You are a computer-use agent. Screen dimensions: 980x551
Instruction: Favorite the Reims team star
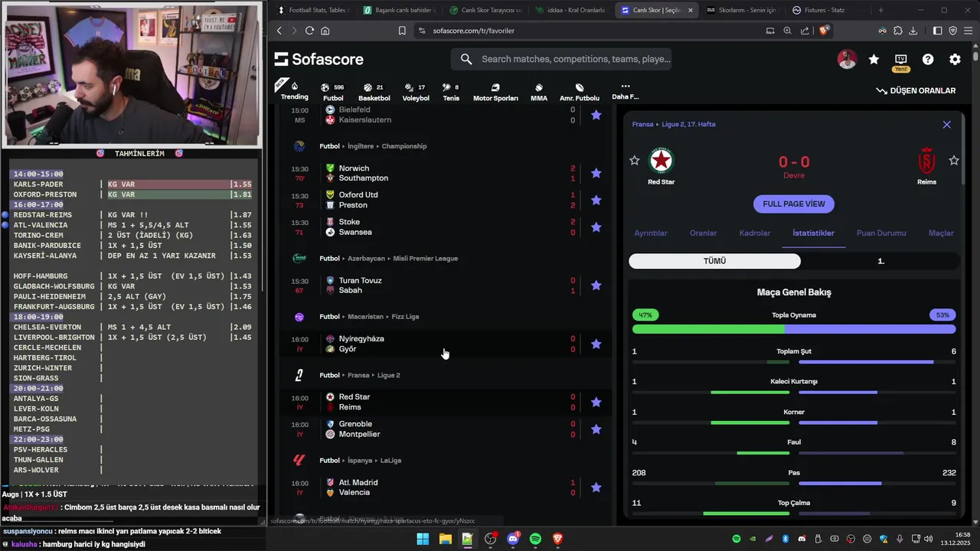(954, 160)
